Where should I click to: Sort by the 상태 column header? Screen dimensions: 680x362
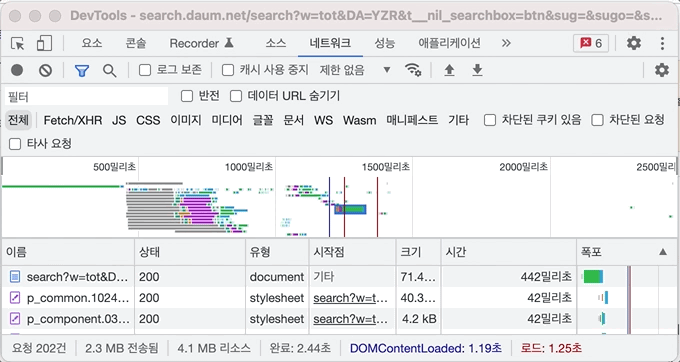point(190,252)
